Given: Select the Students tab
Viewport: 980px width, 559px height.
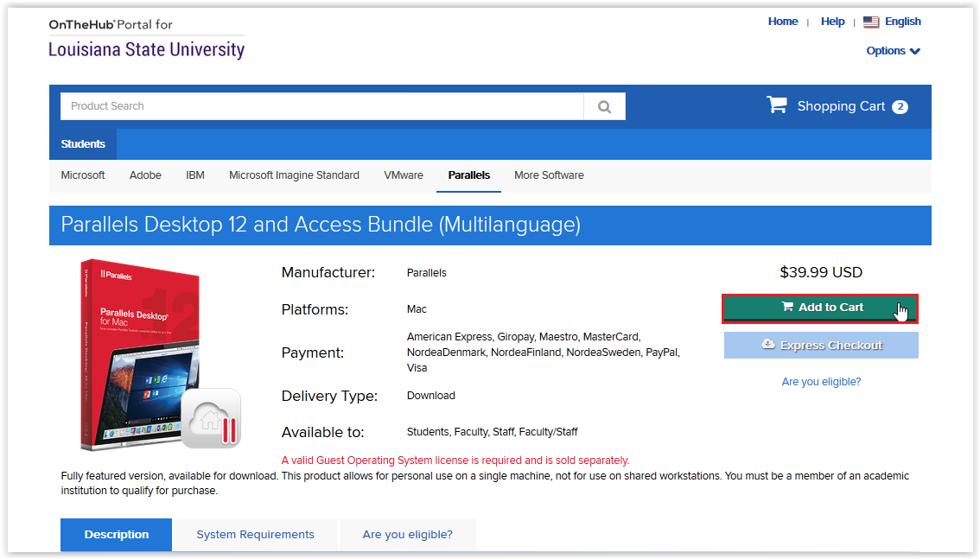Looking at the screenshot, I should [x=83, y=144].
